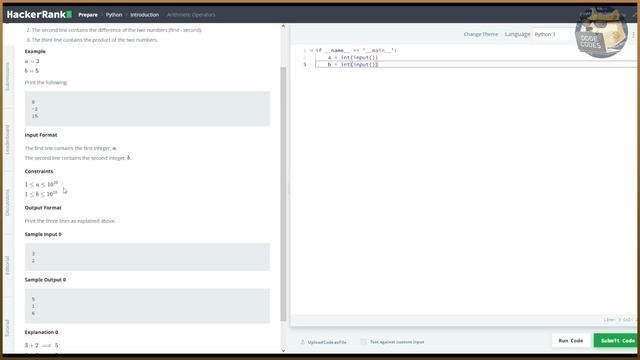Viewport: 640px width, 360px height.
Task: Open the Prepare breadcrumb link
Action: click(88, 15)
